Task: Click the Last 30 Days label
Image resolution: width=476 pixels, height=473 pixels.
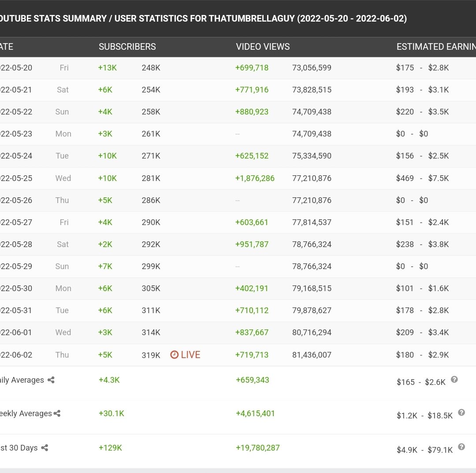Action: click(19, 447)
